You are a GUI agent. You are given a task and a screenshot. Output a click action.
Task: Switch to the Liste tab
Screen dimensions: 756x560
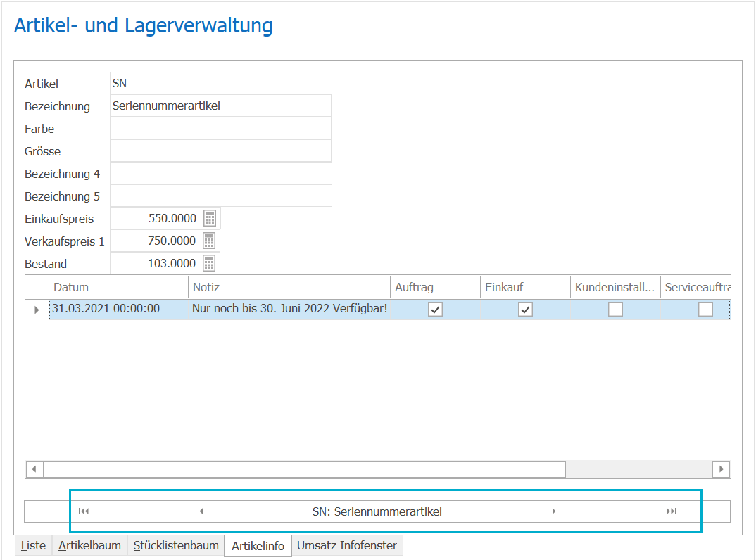[x=33, y=545]
